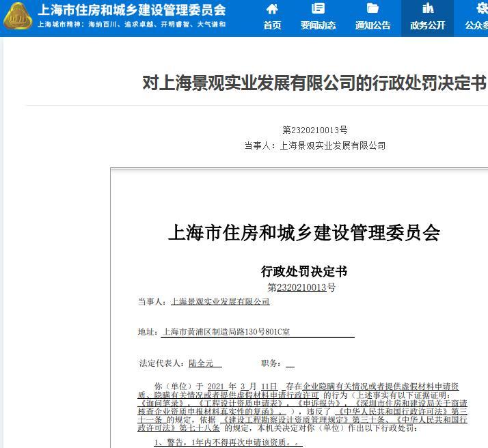Screen dimensions: 488x448
Task: Click document number 第2320210013号 under page heading
Action: (x=314, y=130)
